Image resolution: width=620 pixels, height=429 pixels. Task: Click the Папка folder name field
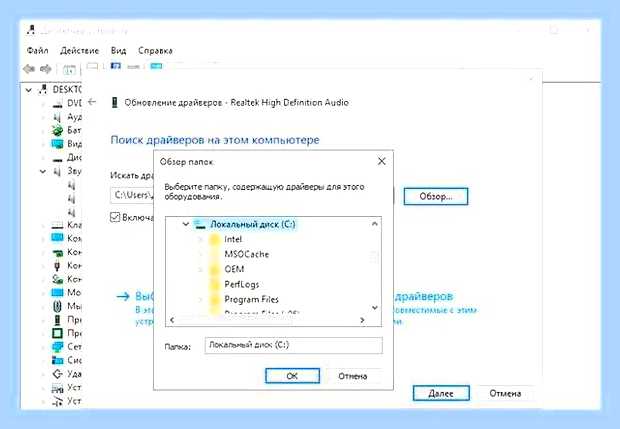294,345
